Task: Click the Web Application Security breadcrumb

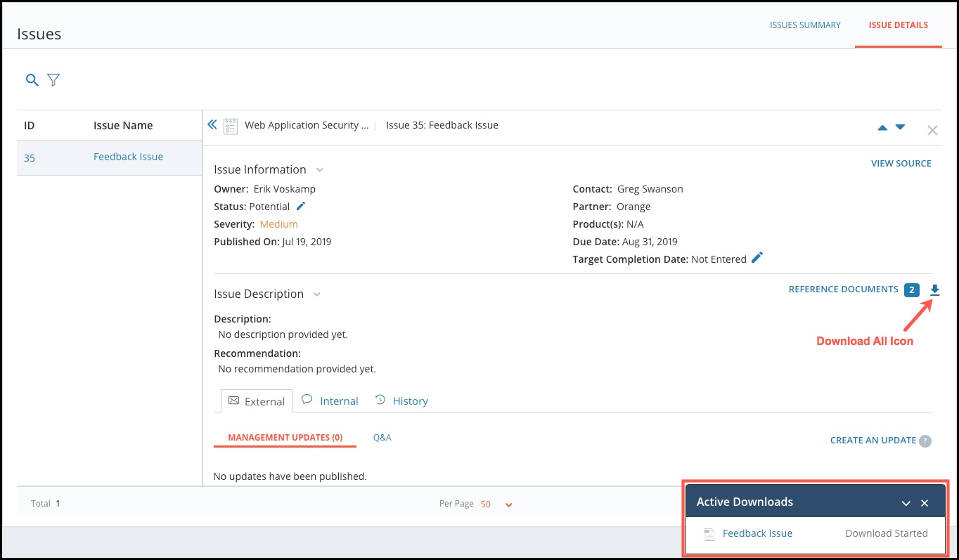Action: tap(307, 125)
